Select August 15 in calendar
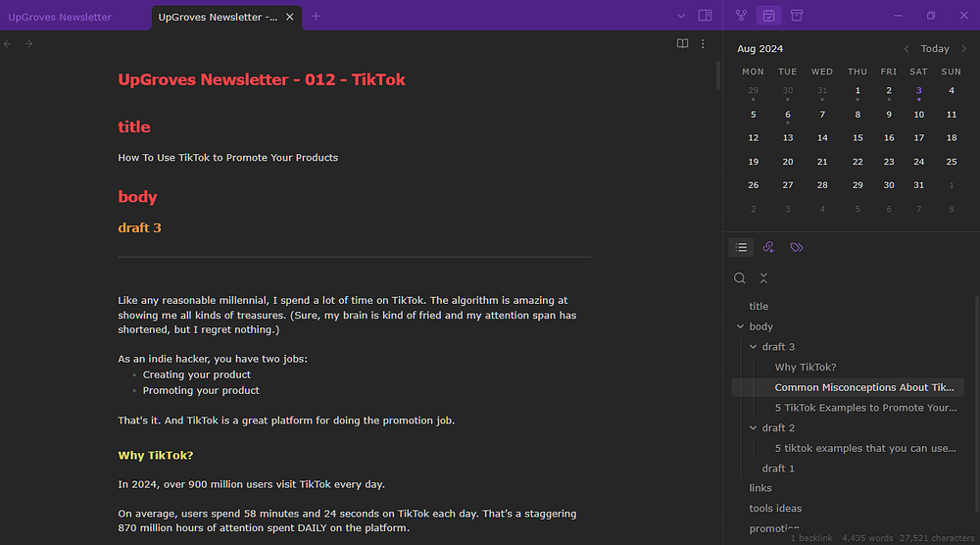The width and height of the screenshot is (980, 545). (857, 138)
